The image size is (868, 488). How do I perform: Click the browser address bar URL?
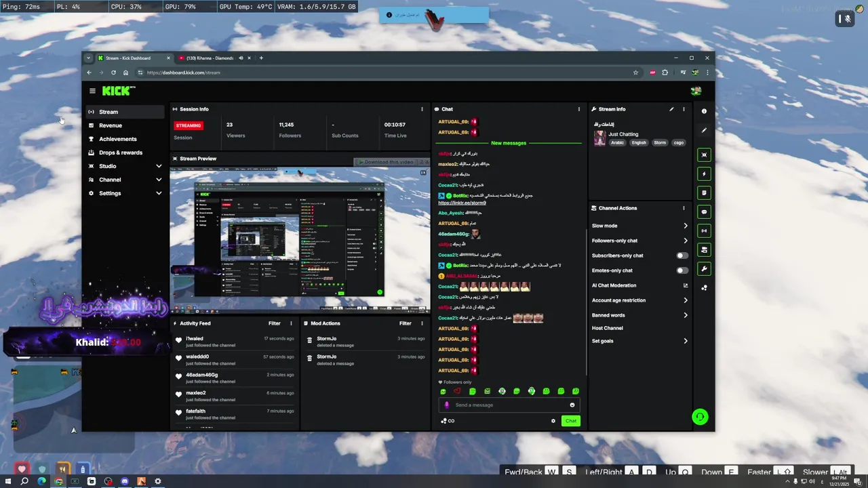click(183, 73)
